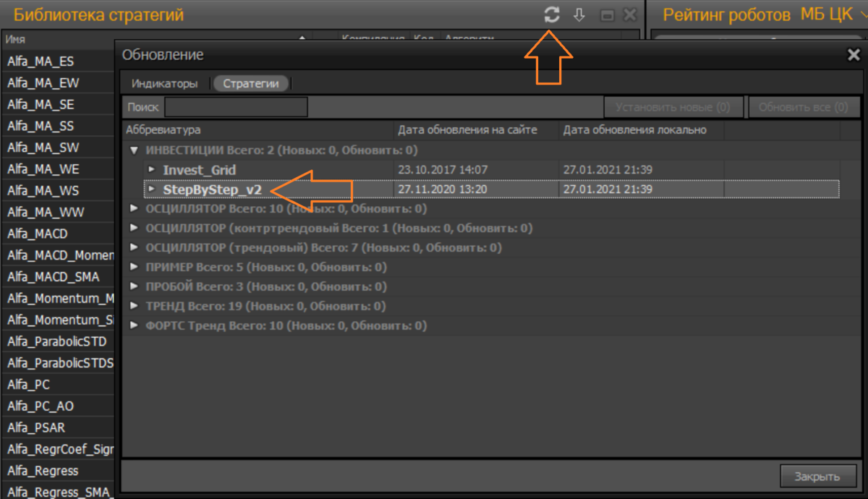The width and height of the screenshot is (868, 499).
Task: Expand the ПРИМЕР Всего: 5 group
Action: [x=133, y=267]
